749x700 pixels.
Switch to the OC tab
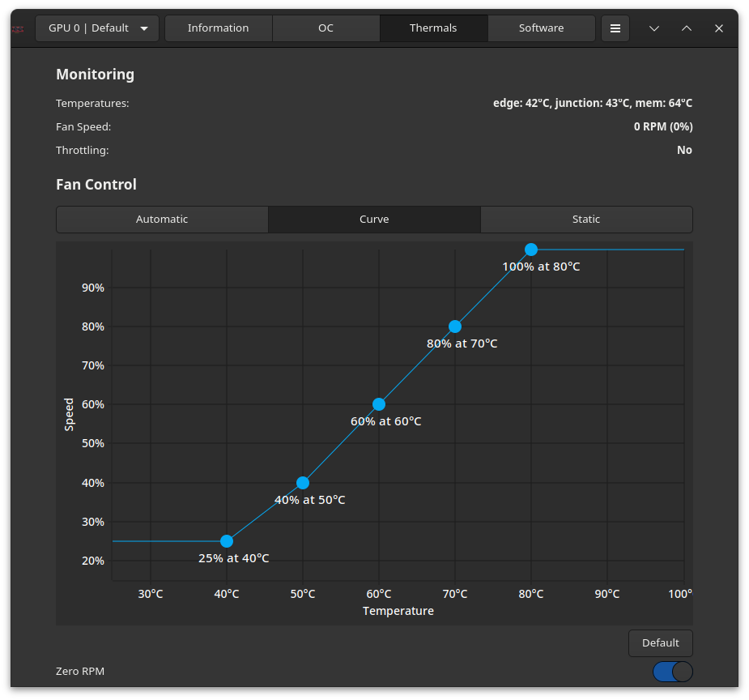(326, 28)
